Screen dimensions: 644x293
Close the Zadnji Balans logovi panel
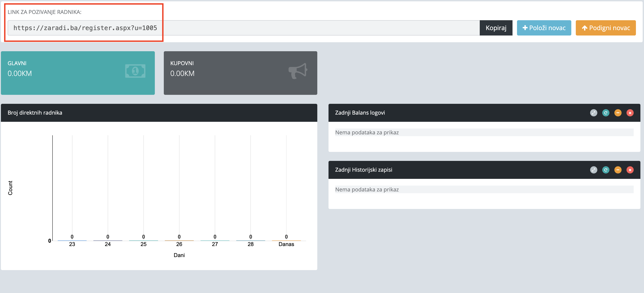[x=630, y=113]
